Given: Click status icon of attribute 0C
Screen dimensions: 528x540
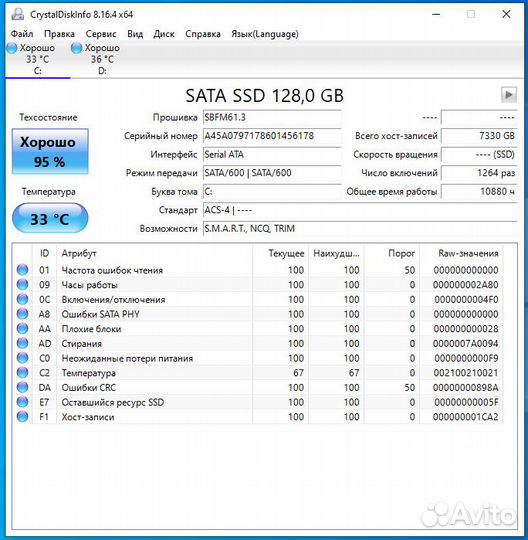Looking at the screenshot, I should [22, 299].
